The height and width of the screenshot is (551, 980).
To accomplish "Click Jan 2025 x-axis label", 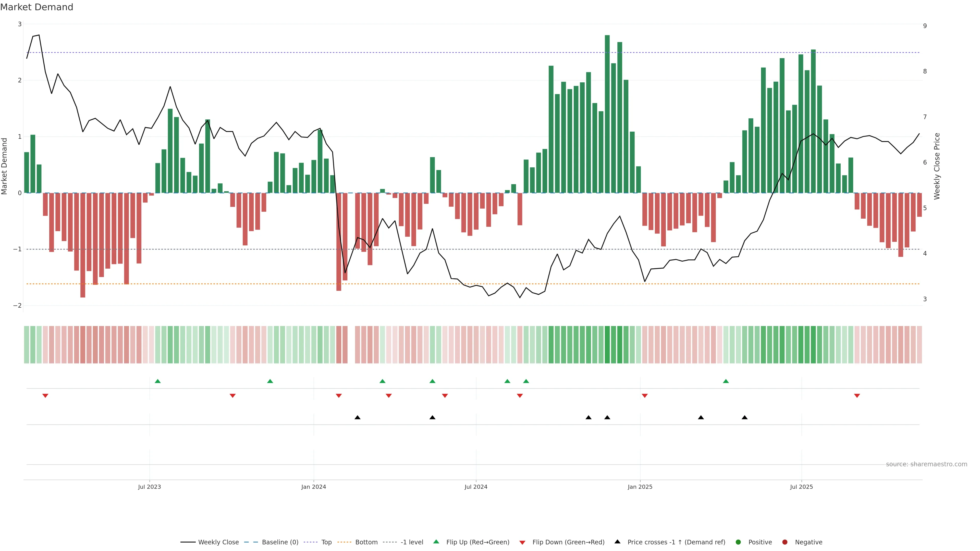I will [640, 487].
